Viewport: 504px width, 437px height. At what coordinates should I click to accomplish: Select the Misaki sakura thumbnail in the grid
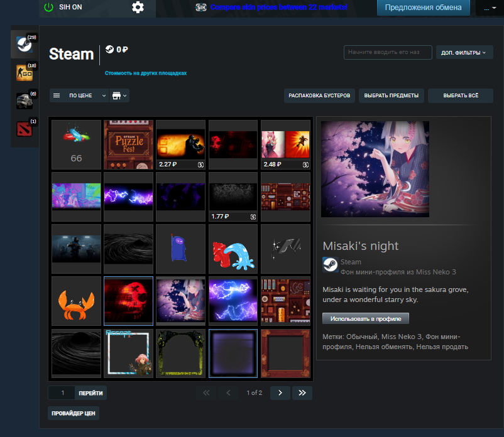tap(180, 301)
